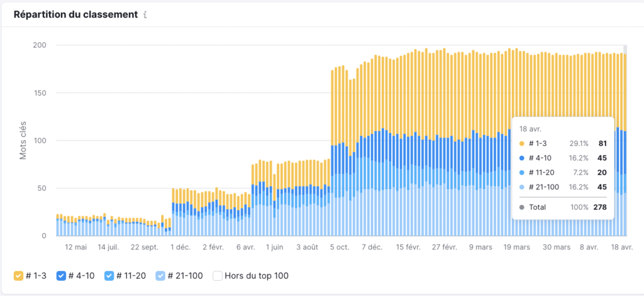Viewport: 644px width, 296px height.
Task: Disable the # 11-20 series checkbox
Action: pyautogui.click(x=109, y=276)
